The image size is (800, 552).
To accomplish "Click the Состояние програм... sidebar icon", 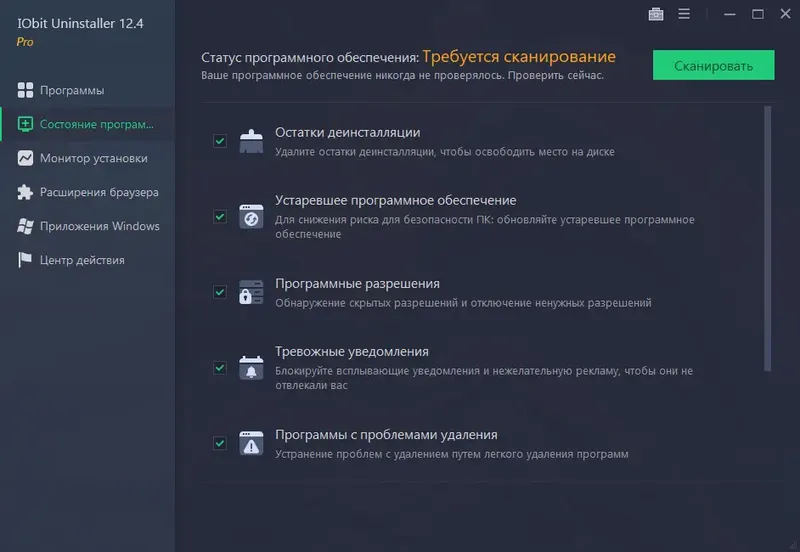I will pyautogui.click(x=25, y=124).
